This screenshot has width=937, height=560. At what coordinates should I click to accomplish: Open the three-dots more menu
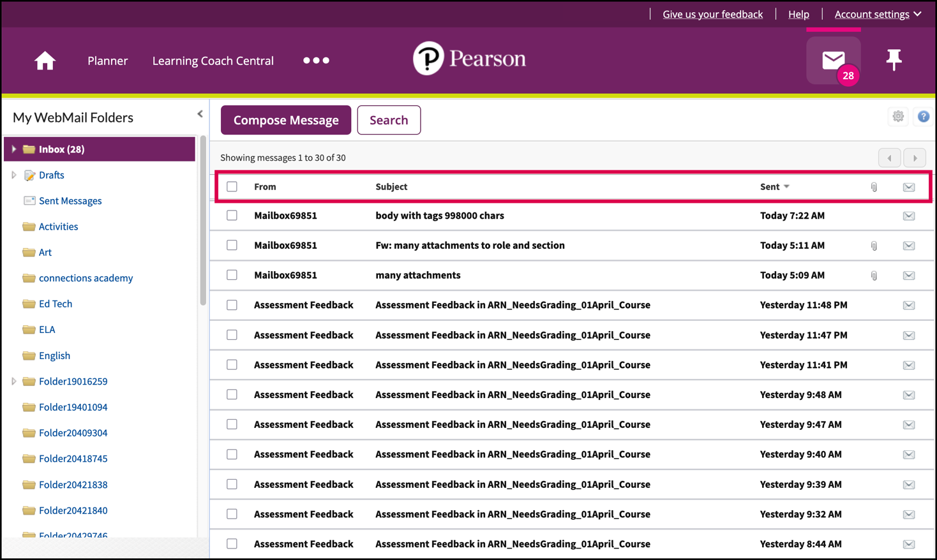click(316, 61)
